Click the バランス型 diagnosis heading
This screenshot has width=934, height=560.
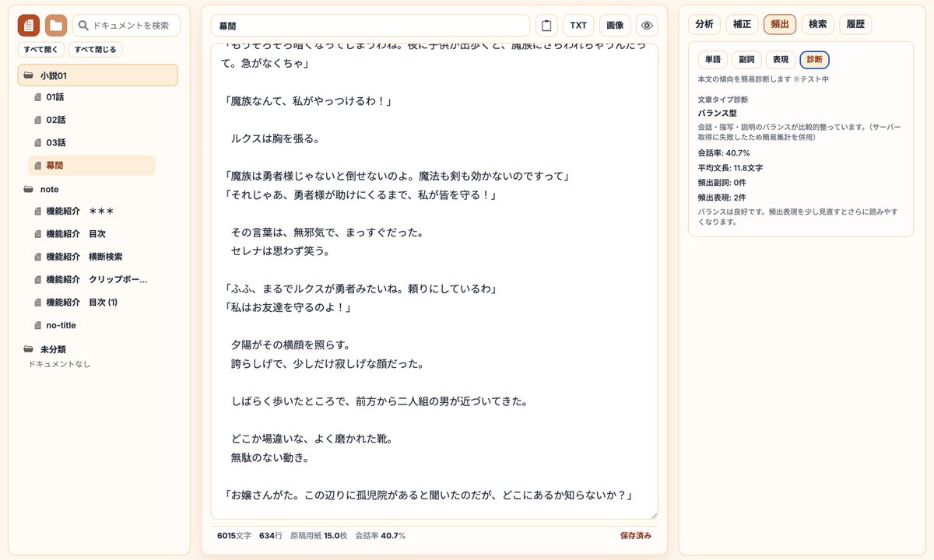pyautogui.click(x=718, y=113)
